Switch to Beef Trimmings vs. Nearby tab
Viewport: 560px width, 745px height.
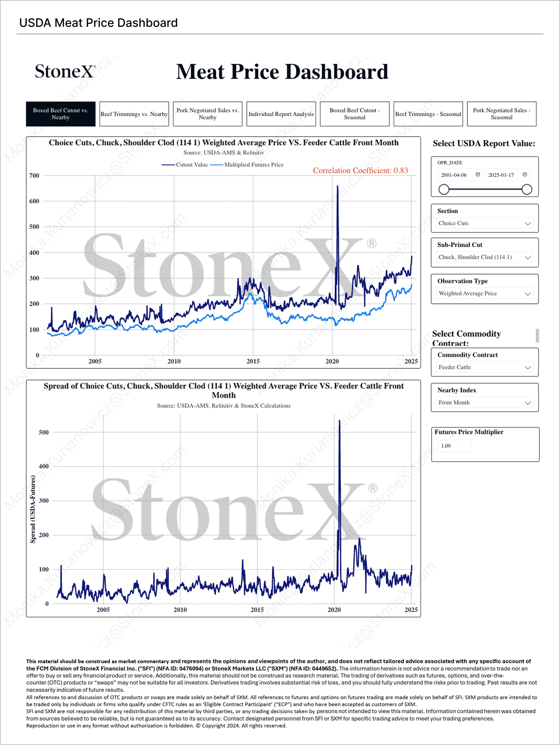click(134, 114)
